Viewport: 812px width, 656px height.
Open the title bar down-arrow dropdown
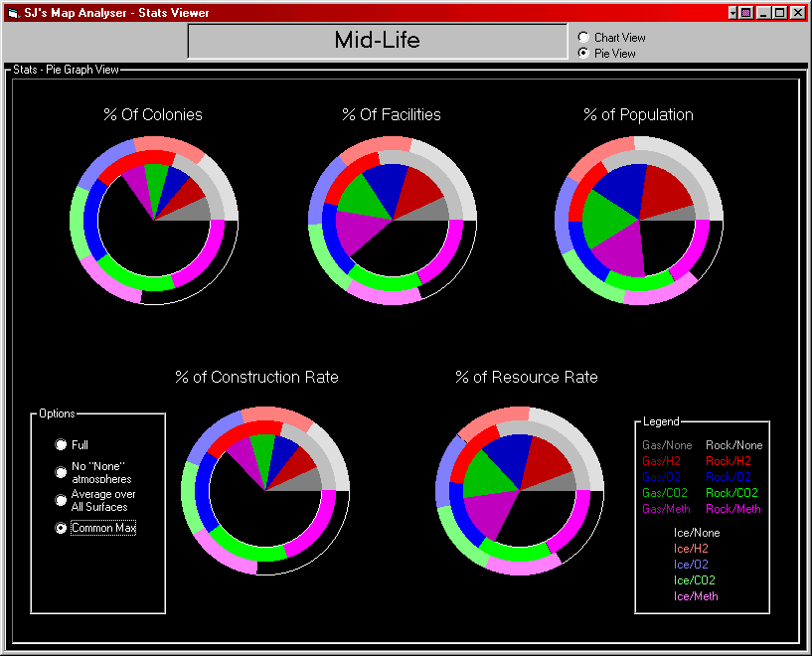(732, 13)
